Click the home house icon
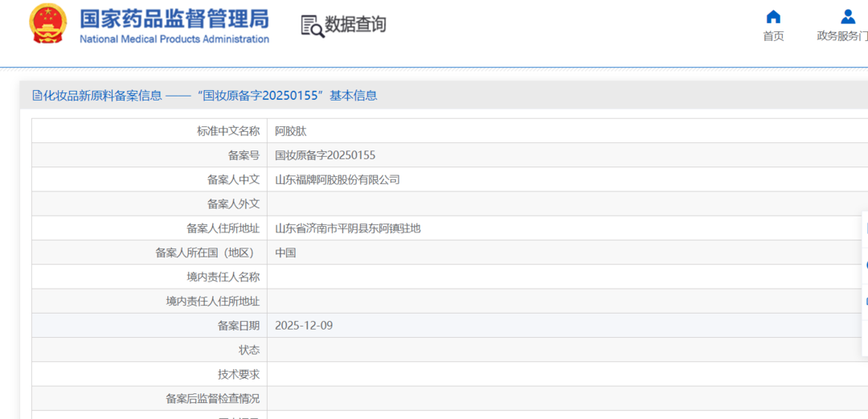The width and height of the screenshot is (868, 419). tap(773, 17)
